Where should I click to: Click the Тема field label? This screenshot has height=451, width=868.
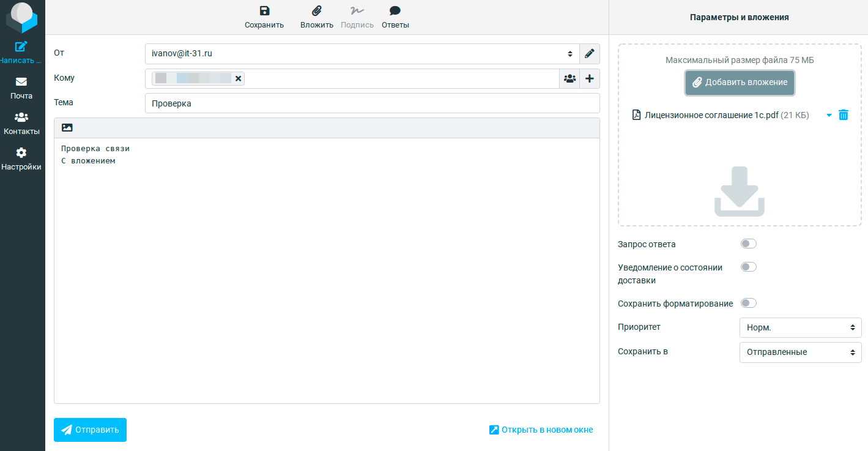64,102
